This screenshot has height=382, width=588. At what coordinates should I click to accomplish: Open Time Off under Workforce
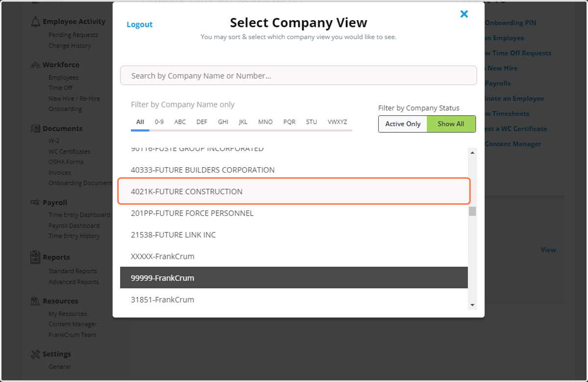[x=60, y=88]
